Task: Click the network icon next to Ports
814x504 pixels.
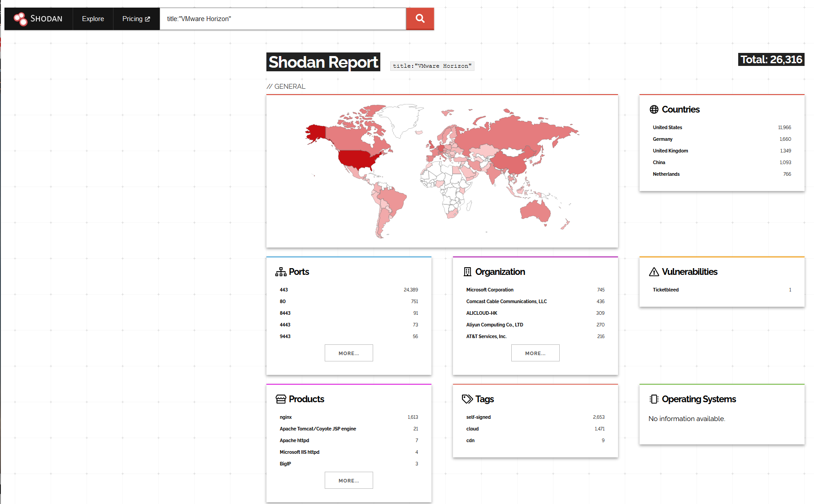Action: coord(281,272)
